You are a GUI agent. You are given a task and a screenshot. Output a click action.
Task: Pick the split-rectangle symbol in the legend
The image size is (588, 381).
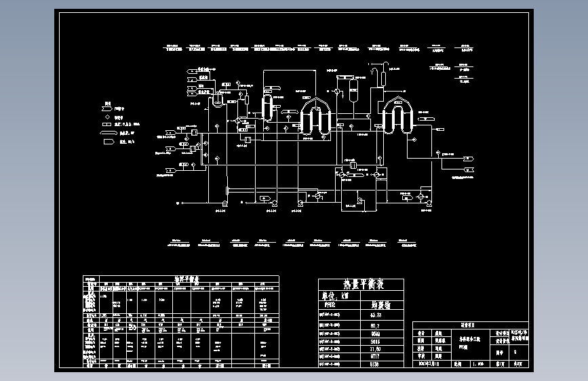click(x=106, y=124)
